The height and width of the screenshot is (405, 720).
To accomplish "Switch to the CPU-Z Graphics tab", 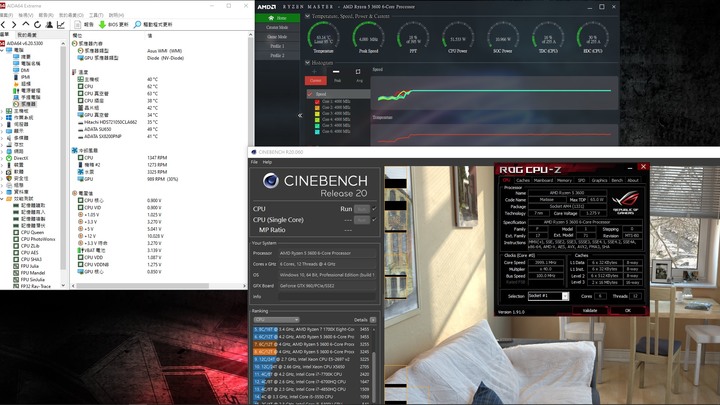I will tap(599, 180).
